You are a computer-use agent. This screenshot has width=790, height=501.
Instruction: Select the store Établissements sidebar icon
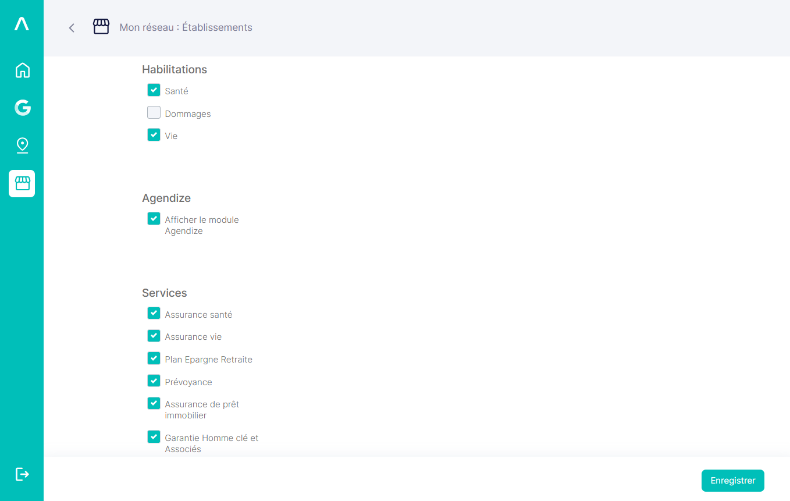(x=22, y=183)
